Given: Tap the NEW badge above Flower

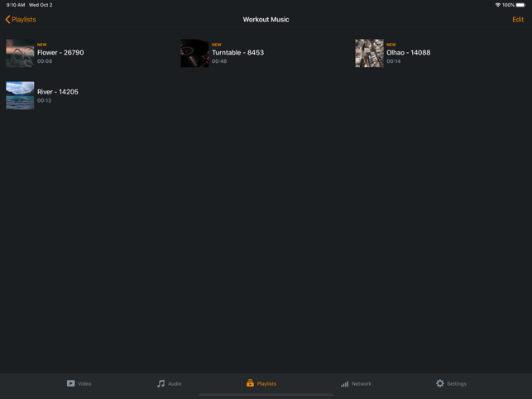Looking at the screenshot, I should tap(41, 45).
